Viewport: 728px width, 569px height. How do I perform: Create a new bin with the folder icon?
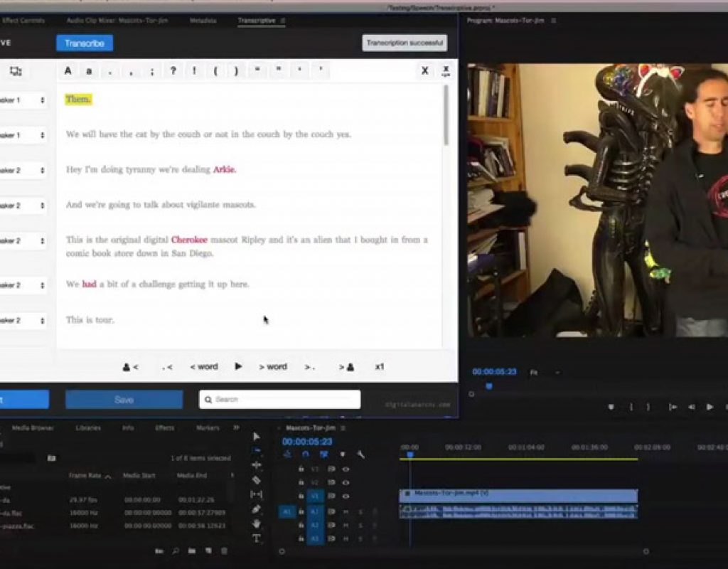[192, 551]
